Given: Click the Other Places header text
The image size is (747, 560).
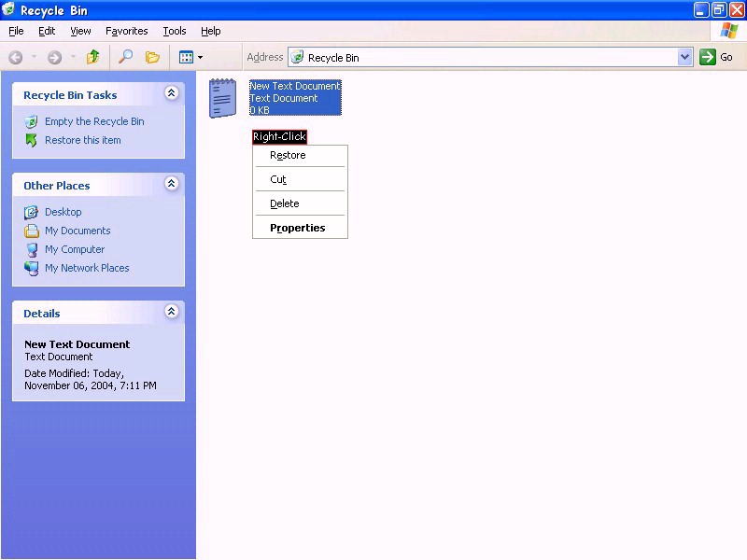Looking at the screenshot, I should tap(57, 186).
